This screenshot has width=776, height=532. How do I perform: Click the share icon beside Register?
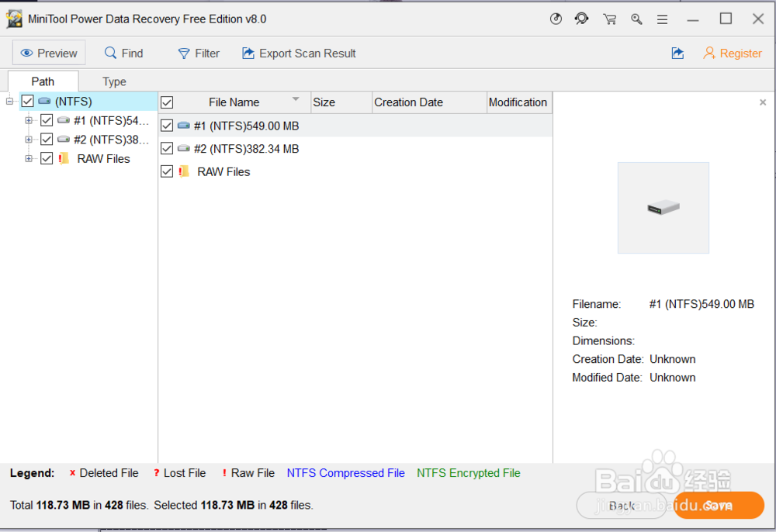[677, 53]
